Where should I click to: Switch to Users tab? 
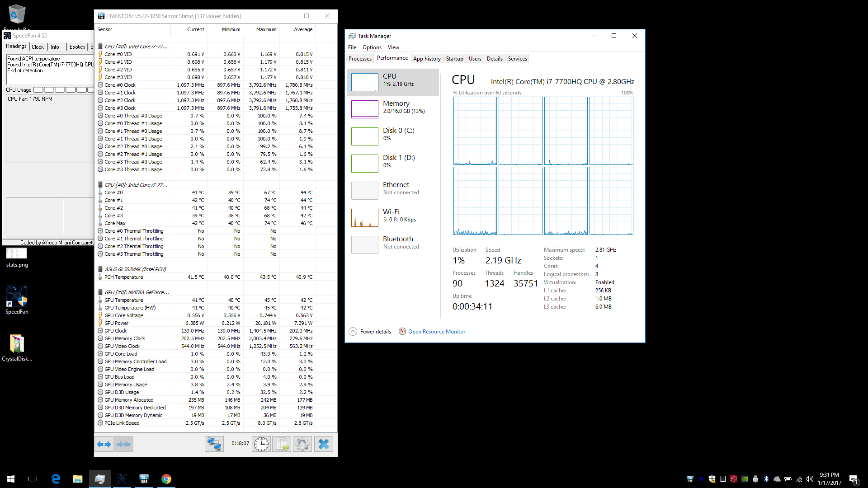[x=475, y=59]
